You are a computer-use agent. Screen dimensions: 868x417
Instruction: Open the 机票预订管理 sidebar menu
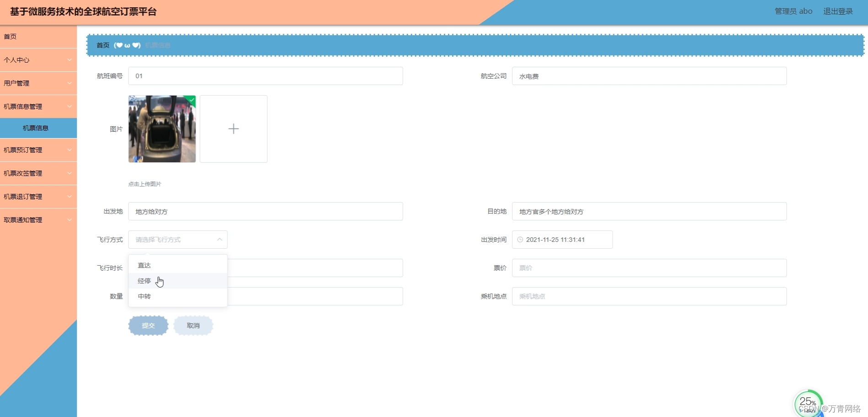click(38, 150)
